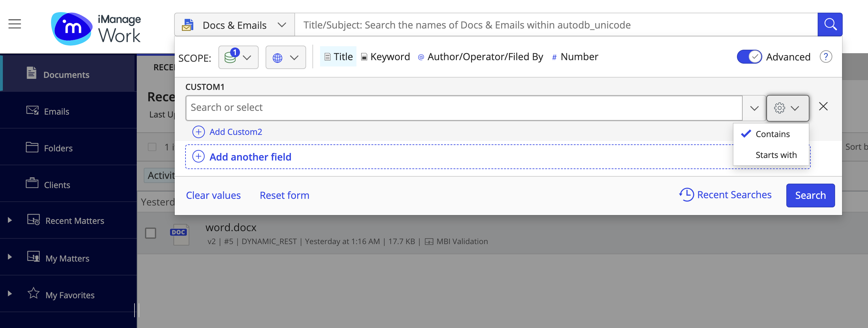The height and width of the screenshot is (328, 868).
Task: Click the iManage Work logo
Action: [97, 28]
